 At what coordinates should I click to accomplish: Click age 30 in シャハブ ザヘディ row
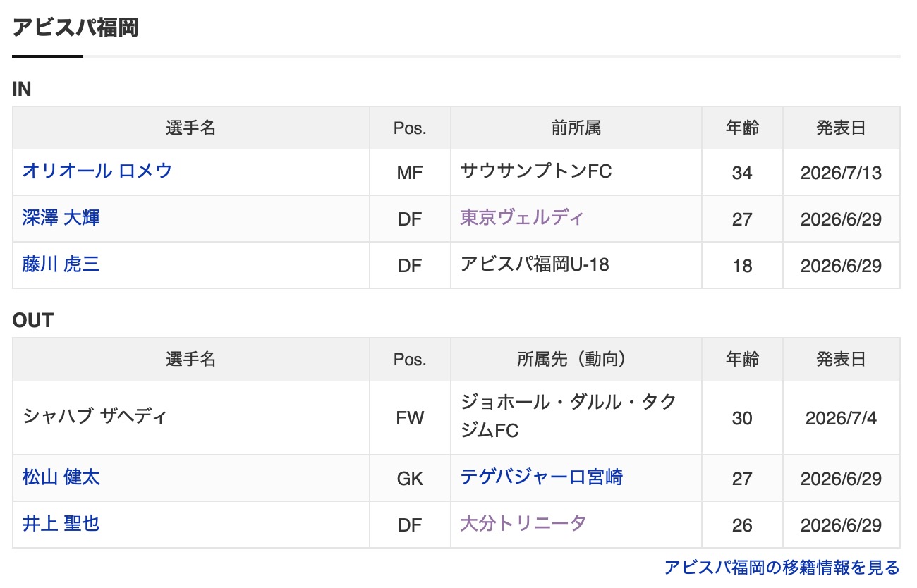(742, 418)
